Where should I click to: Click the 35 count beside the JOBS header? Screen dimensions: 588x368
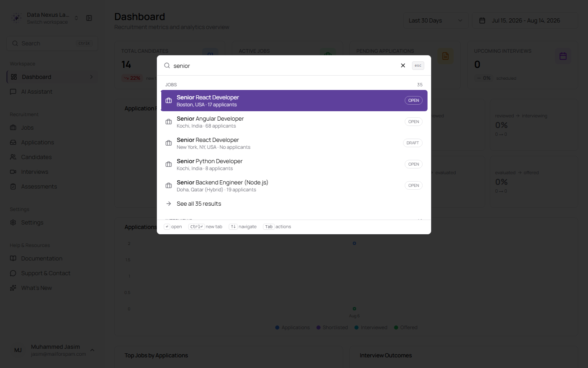420,85
